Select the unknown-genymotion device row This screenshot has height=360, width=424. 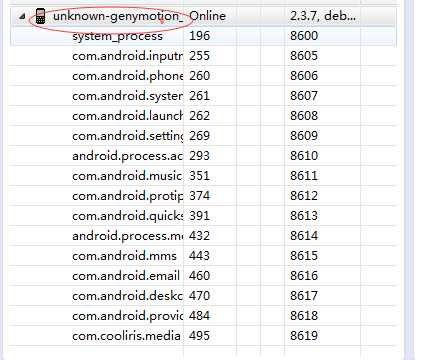point(203,16)
